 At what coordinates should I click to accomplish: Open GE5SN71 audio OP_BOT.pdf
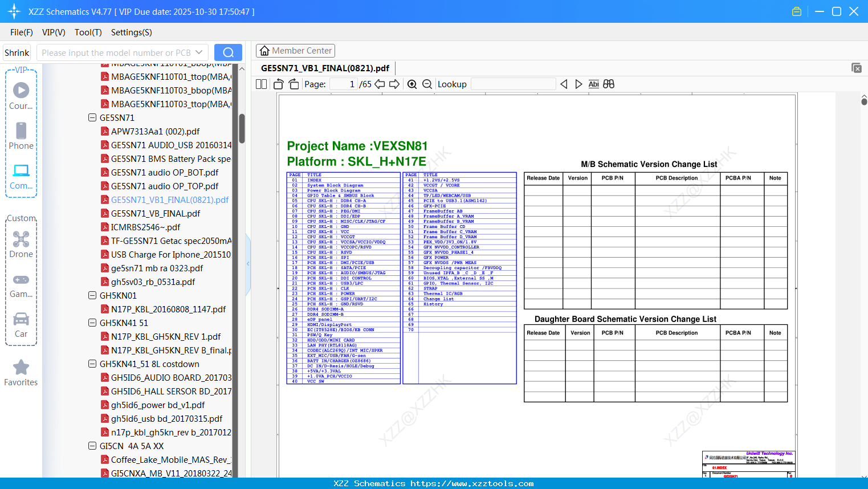160,173
